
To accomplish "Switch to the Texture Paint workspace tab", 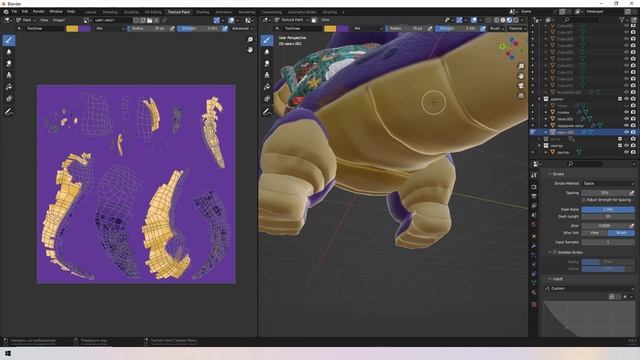I will coord(179,12).
